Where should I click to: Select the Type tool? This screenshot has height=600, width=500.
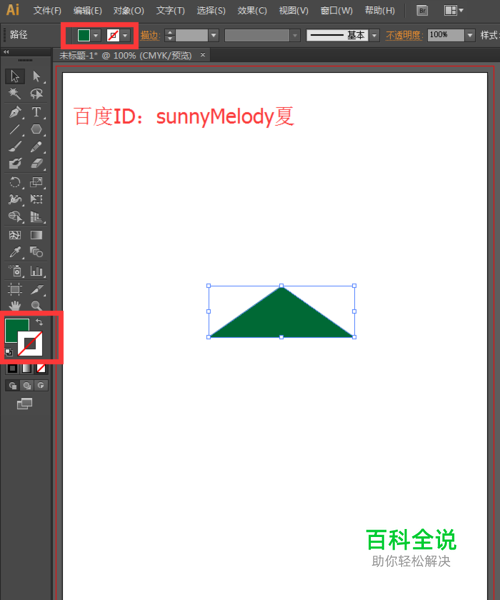[x=36, y=112]
